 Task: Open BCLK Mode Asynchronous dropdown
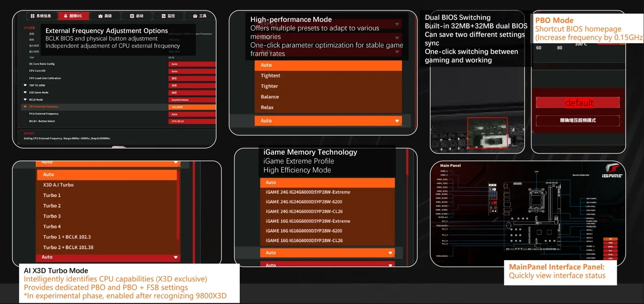[192, 100]
